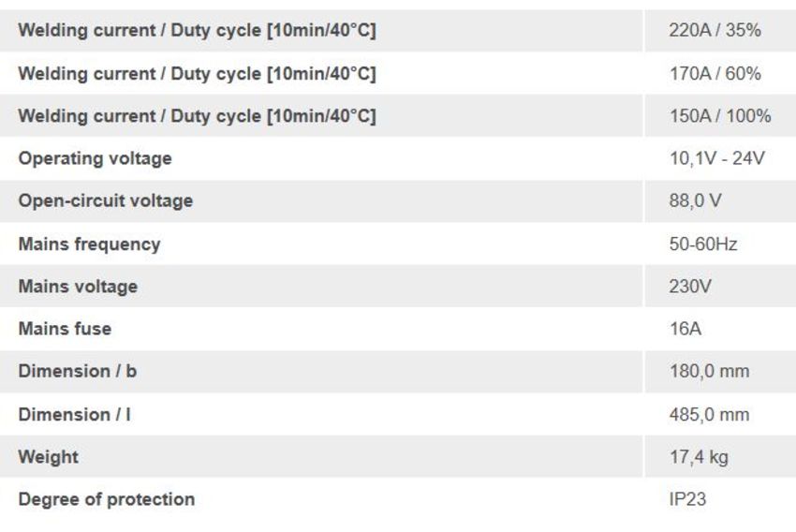Click the Mains voltage label
Image resolution: width=796 pixels, height=532 pixels.
coord(78,287)
